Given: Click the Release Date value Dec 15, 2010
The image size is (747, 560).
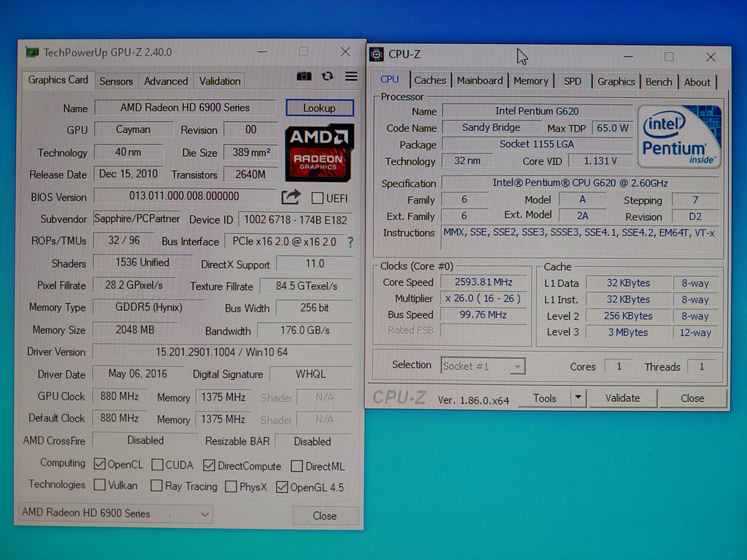Looking at the screenshot, I should 128,174.
